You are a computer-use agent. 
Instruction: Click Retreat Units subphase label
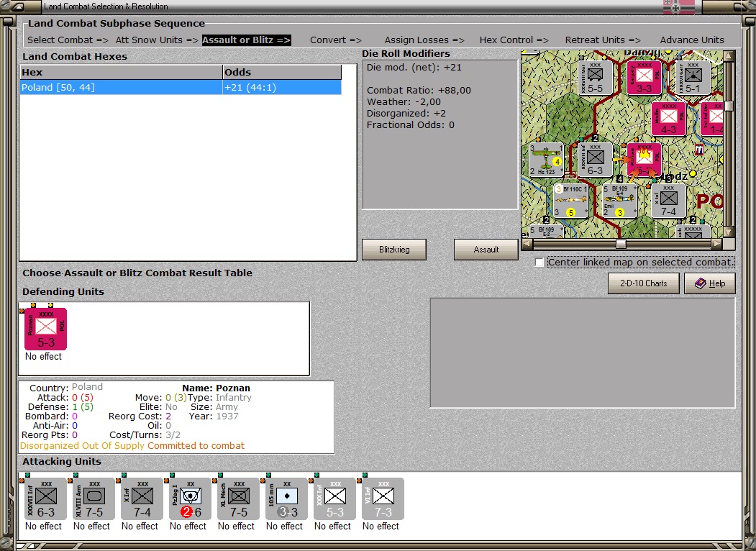click(x=603, y=40)
